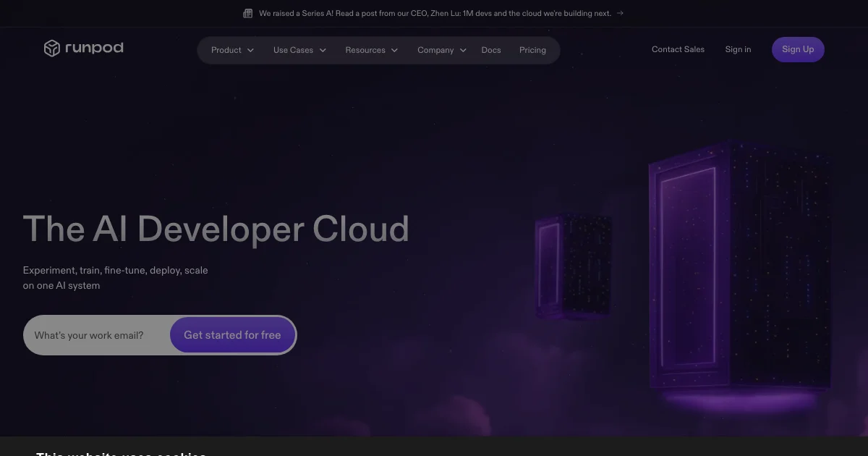The image size is (868, 456).
Task: Expand the Product dropdown chevron
Action: [x=250, y=51]
